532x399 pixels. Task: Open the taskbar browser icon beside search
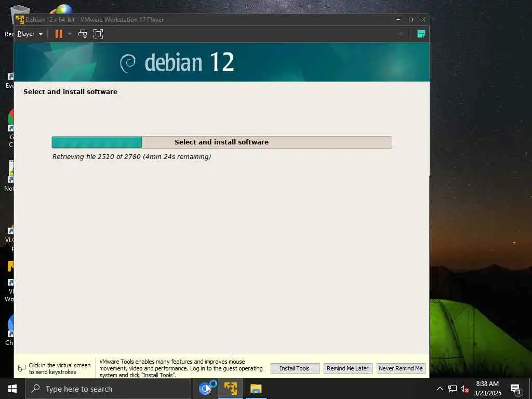coord(206,389)
